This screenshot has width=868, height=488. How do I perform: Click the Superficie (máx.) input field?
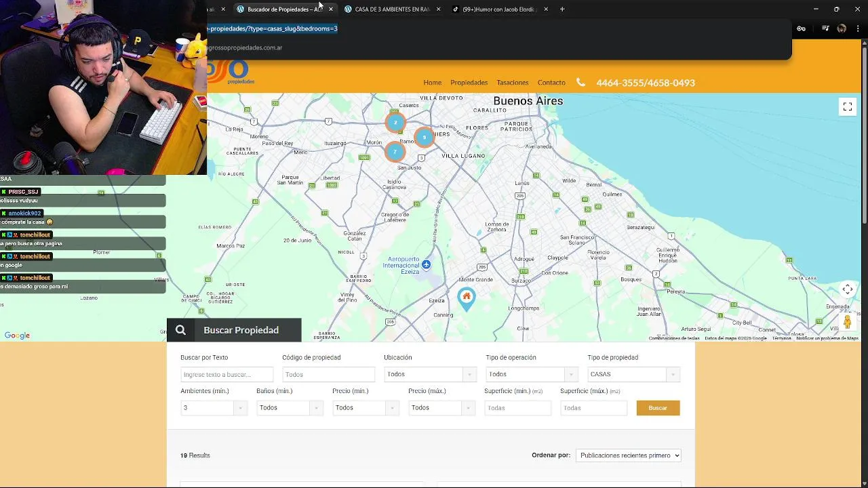click(593, 407)
